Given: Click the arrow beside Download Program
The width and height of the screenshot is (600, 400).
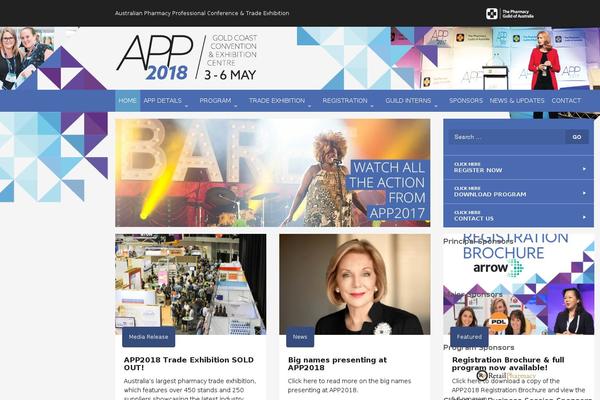Looking at the screenshot, I should pos(584,193).
